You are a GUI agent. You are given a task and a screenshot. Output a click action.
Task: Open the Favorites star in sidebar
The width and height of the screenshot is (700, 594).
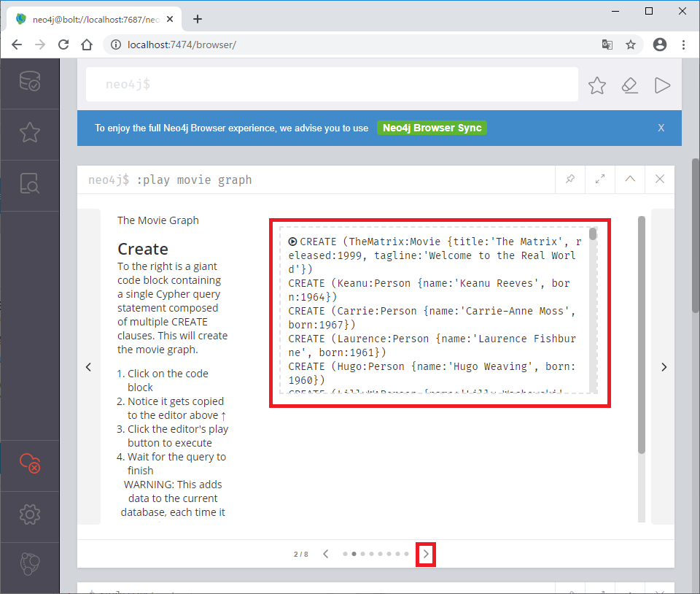coord(30,132)
